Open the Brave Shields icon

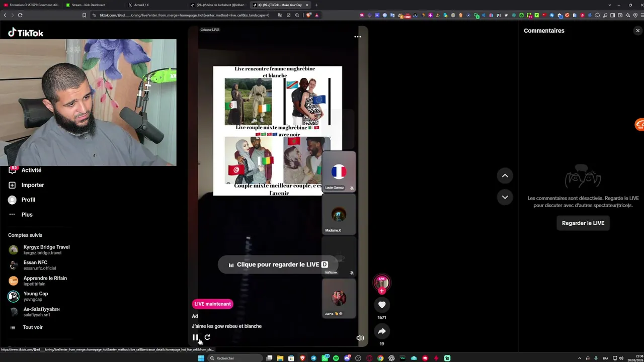(309, 15)
